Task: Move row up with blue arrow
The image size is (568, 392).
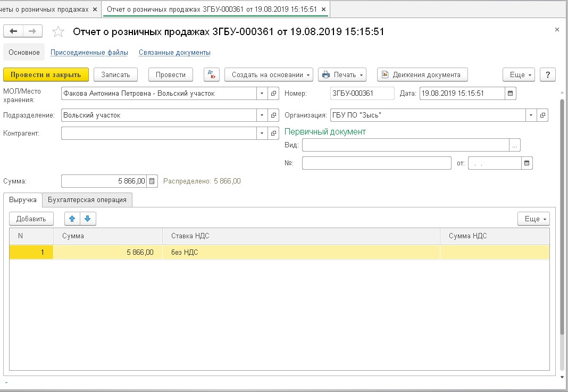Action: point(72,219)
